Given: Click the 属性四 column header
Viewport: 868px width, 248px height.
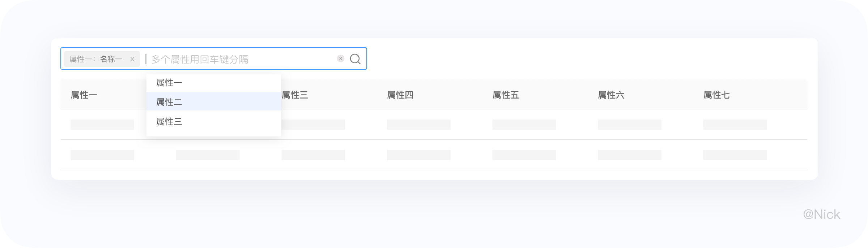Looking at the screenshot, I should click(400, 95).
